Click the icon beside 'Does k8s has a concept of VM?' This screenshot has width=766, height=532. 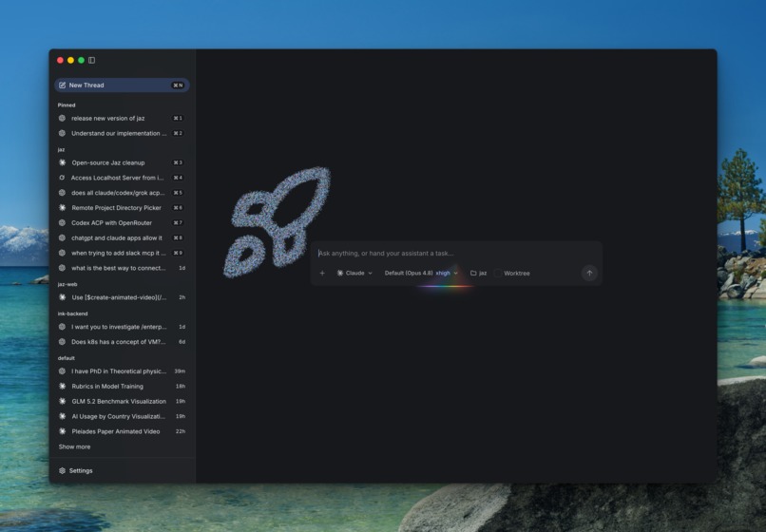62,342
